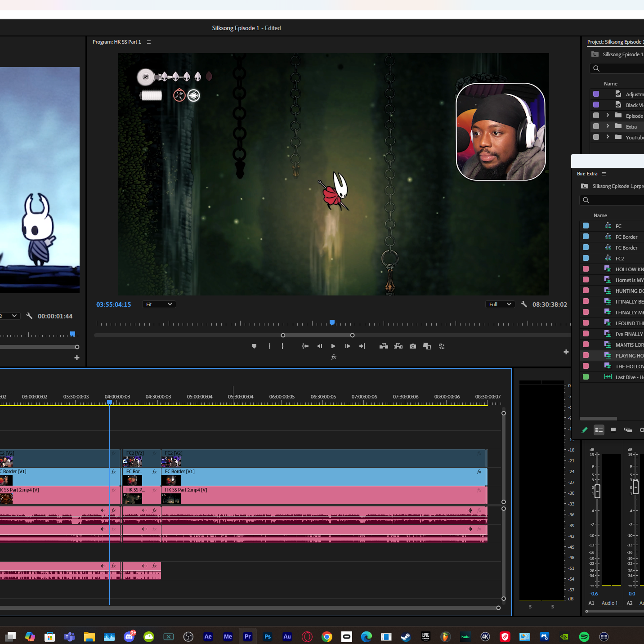Step forward one frame
Screen dimensions: 644x644
348,346
